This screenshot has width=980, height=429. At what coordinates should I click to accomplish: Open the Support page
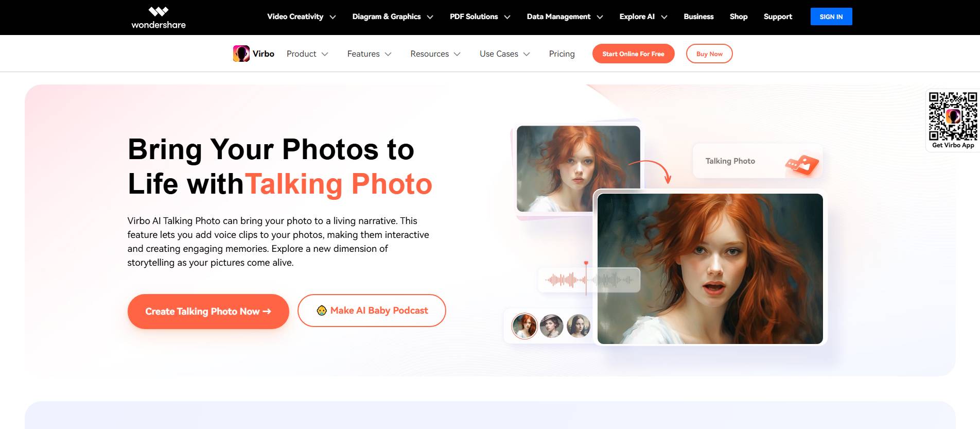778,16
